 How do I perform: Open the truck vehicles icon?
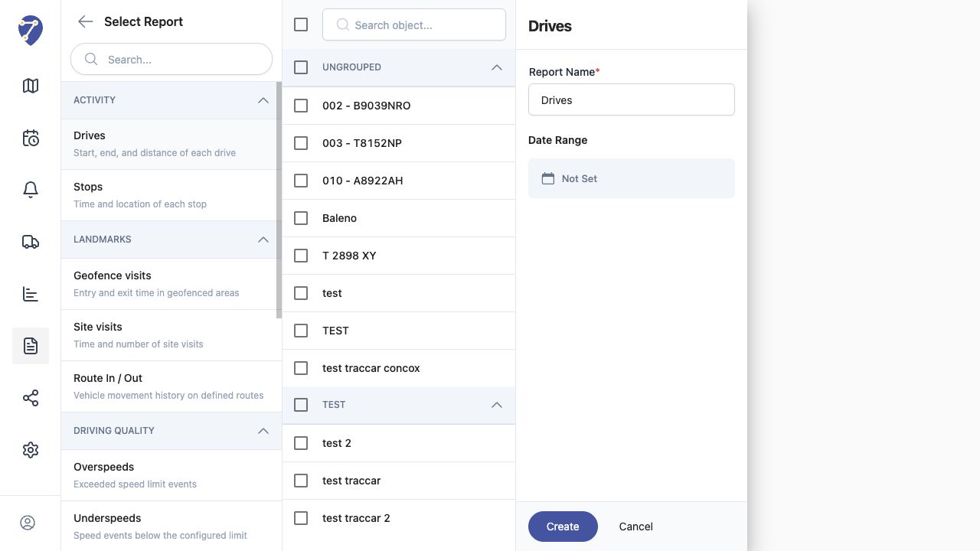pos(31,242)
